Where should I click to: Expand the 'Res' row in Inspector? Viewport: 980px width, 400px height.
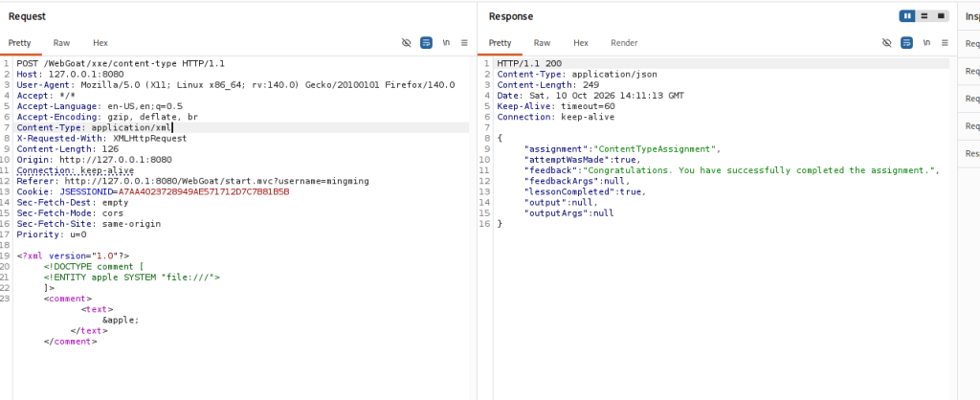(x=972, y=153)
